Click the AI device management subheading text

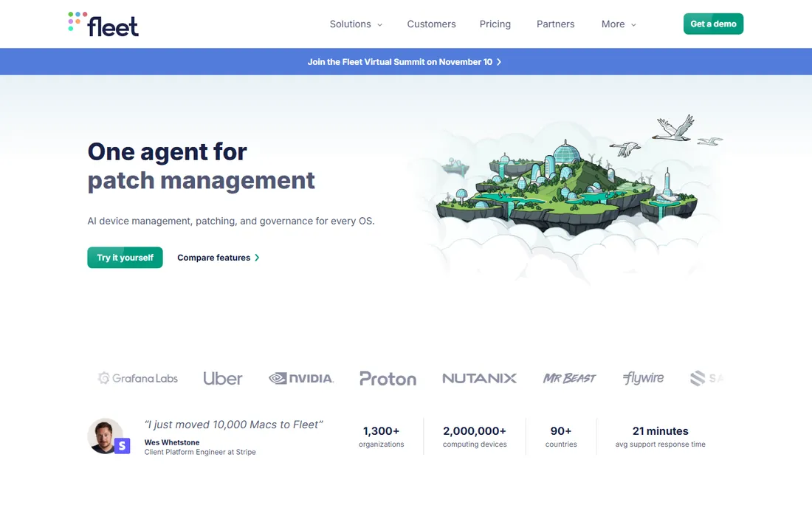(231, 221)
